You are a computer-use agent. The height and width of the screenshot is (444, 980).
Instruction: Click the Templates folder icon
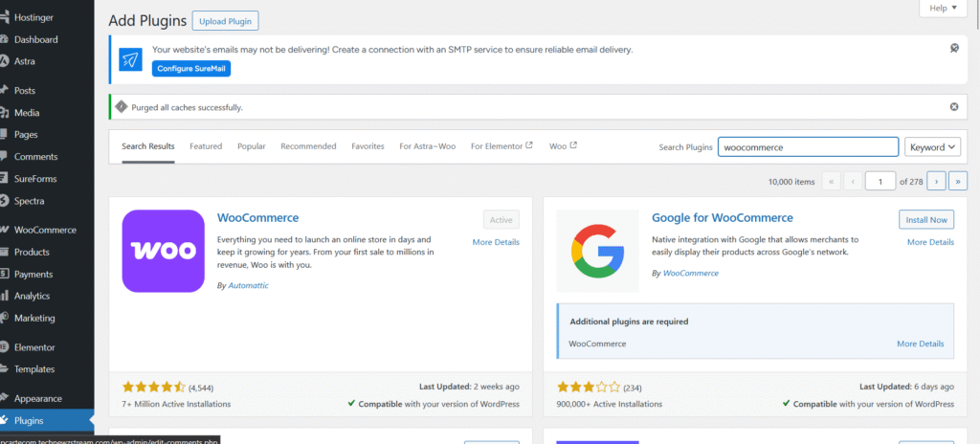[3, 369]
